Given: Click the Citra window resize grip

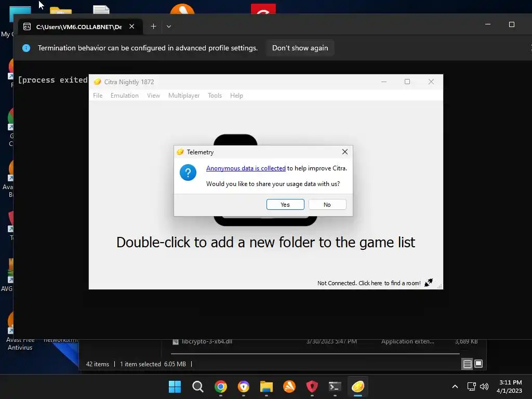Looking at the screenshot, I should click(x=440, y=286).
